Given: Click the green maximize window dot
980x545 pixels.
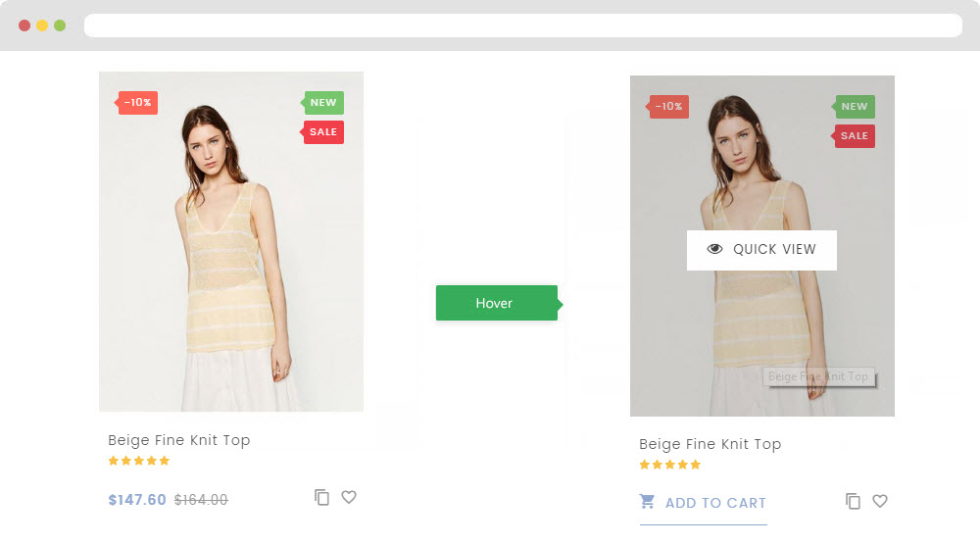Looking at the screenshot, I should (60, 25).
